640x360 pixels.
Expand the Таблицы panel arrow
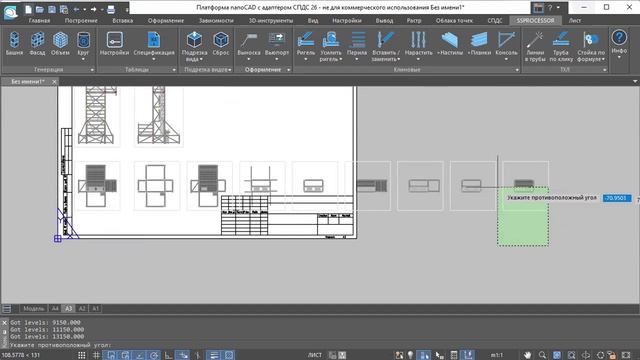point(174,70)
